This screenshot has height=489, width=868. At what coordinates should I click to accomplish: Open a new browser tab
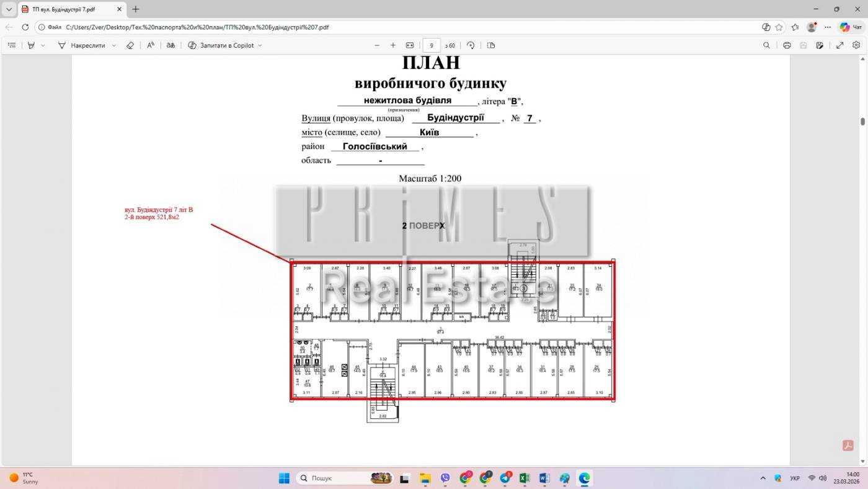(x=136, y=9)
